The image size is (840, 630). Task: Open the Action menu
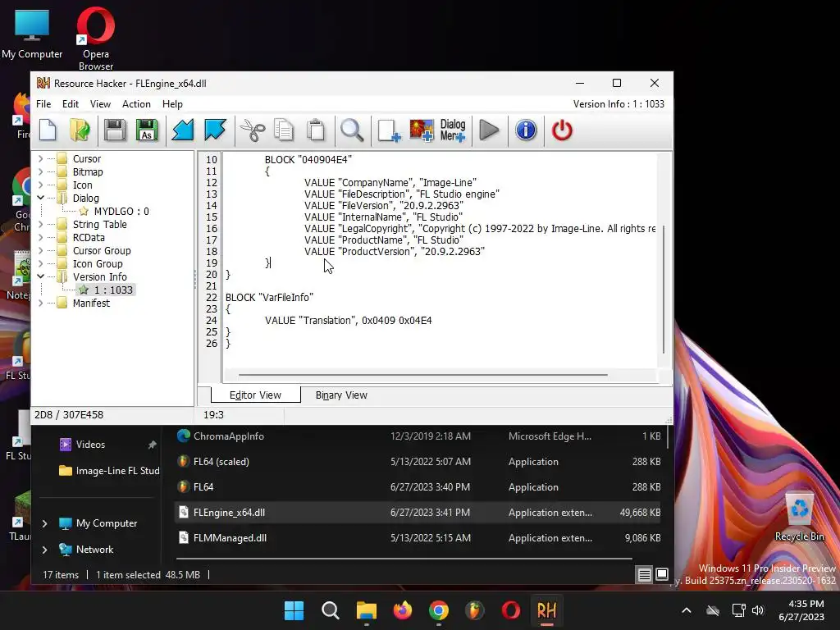[x=136, y=104]
